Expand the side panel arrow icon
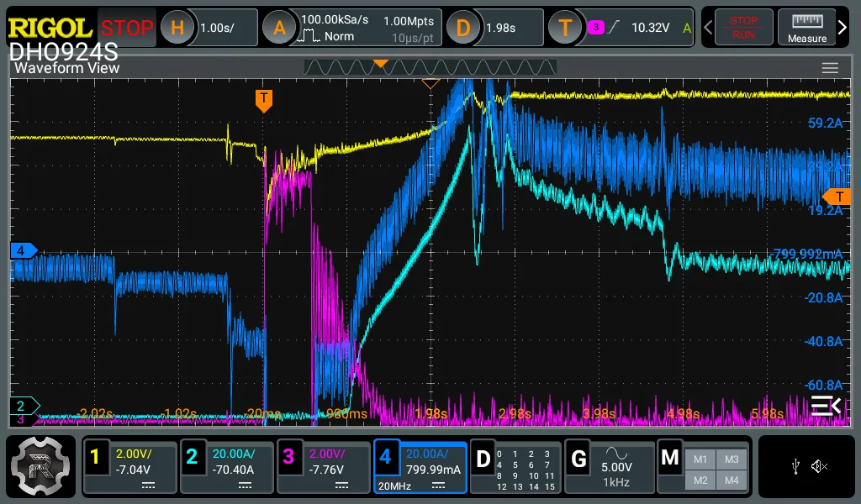 826,406
